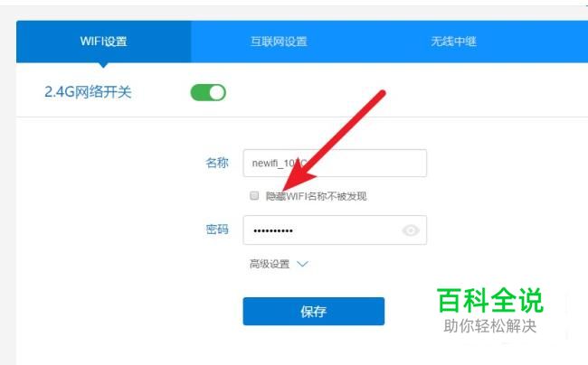
Task: Click the newwifi name text inside field
Action: (280, 164)
